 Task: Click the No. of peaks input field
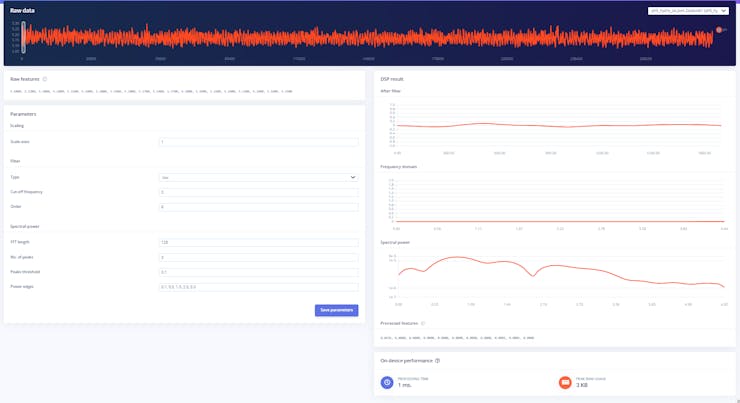[258, 258]
